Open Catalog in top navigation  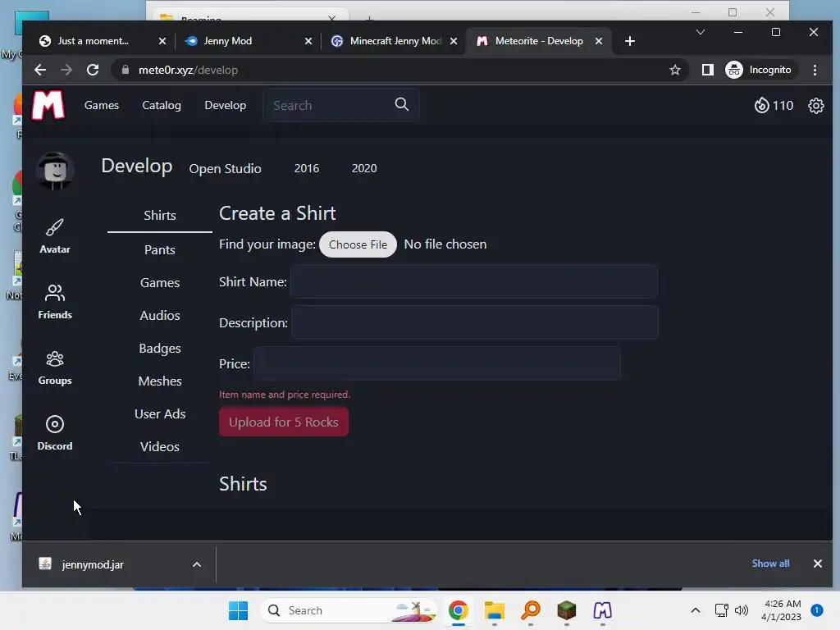[162, 105]
